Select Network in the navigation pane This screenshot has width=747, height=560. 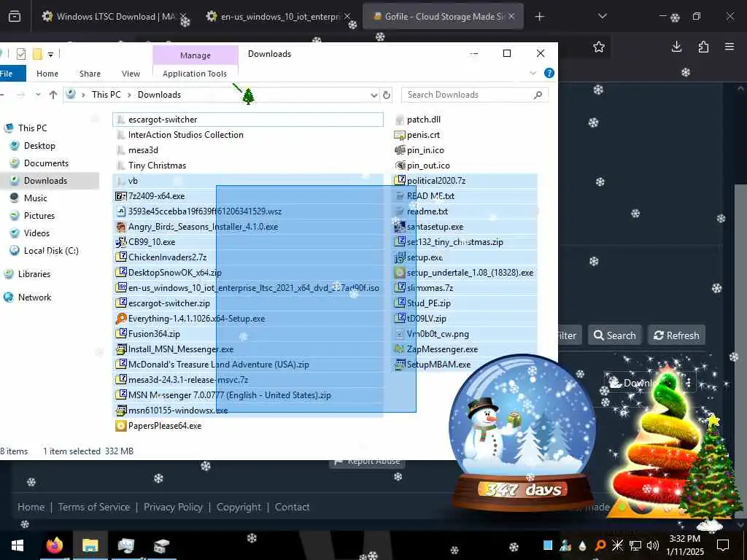(34, 297)
